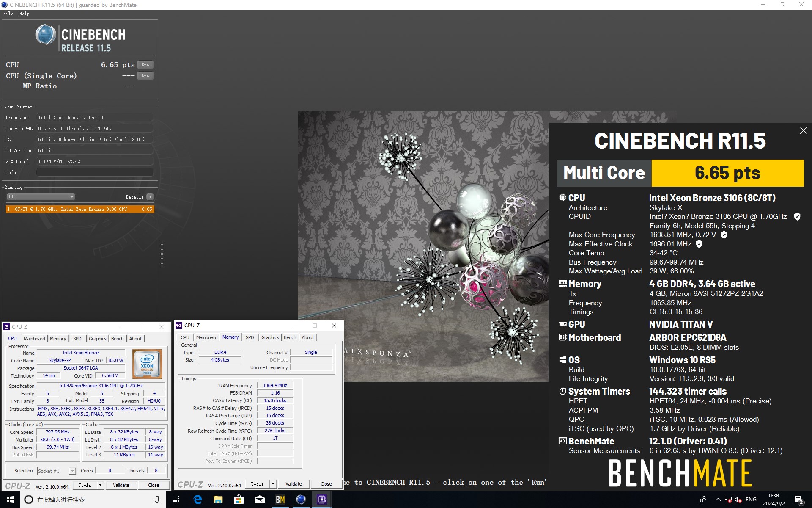Open the People icon in system tray
This screenshot has height=508, width=812.
point(703,500)
